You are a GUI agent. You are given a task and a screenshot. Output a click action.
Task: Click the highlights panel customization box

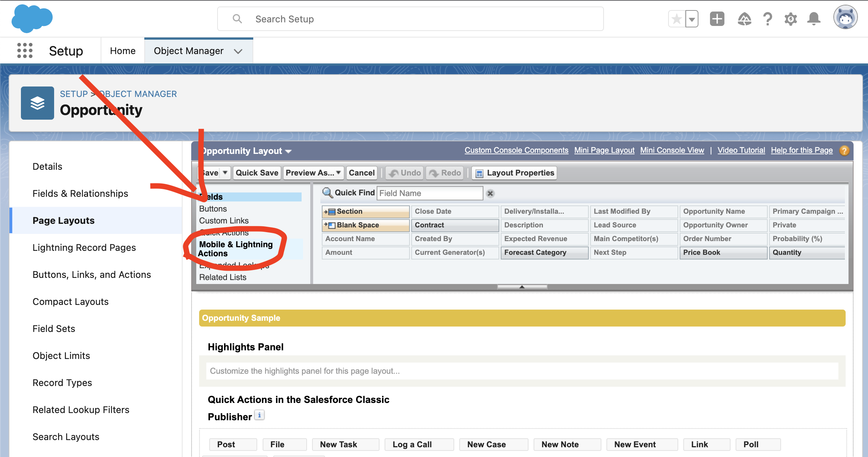(x=522, y=371)
